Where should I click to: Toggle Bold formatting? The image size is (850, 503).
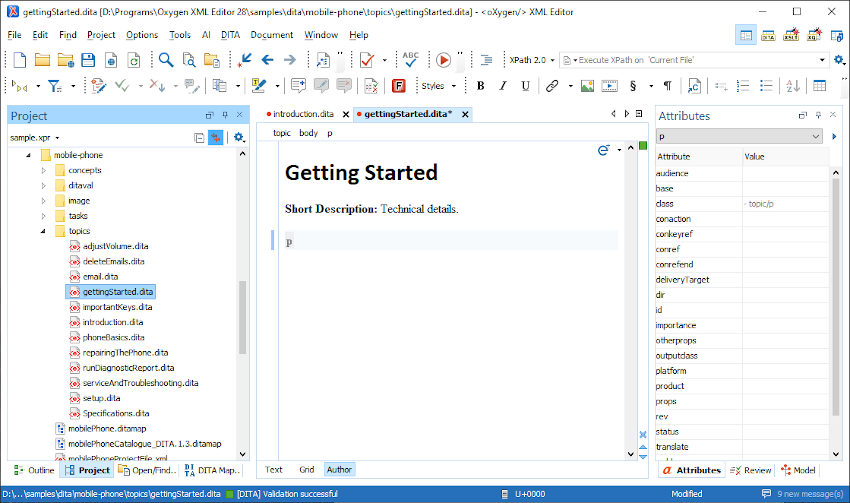pyautogui.click(x=480, y=86)
